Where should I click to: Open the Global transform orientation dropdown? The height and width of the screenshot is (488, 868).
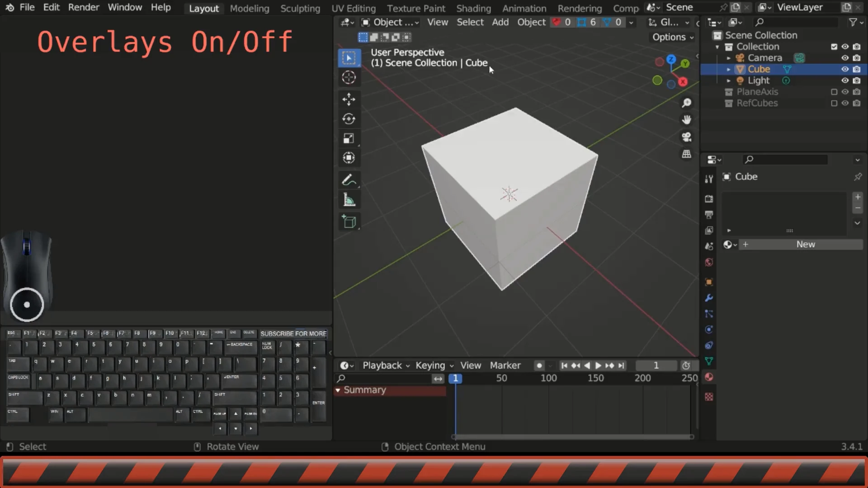[669, 22]
